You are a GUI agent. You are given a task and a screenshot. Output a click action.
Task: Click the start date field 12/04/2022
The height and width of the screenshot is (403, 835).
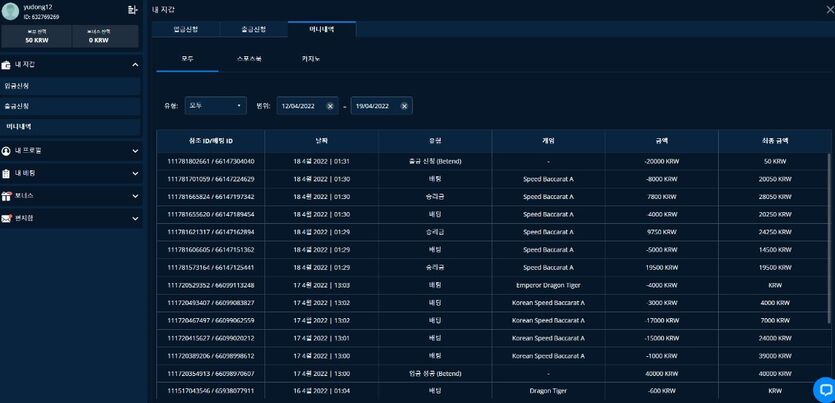click(308, 106)
